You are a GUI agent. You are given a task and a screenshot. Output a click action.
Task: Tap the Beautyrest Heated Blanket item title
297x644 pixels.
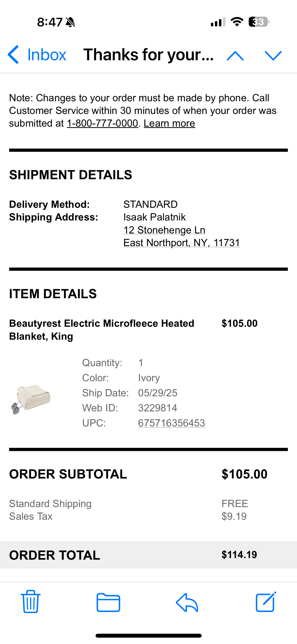pyautogui.click(x=102, y=330)
